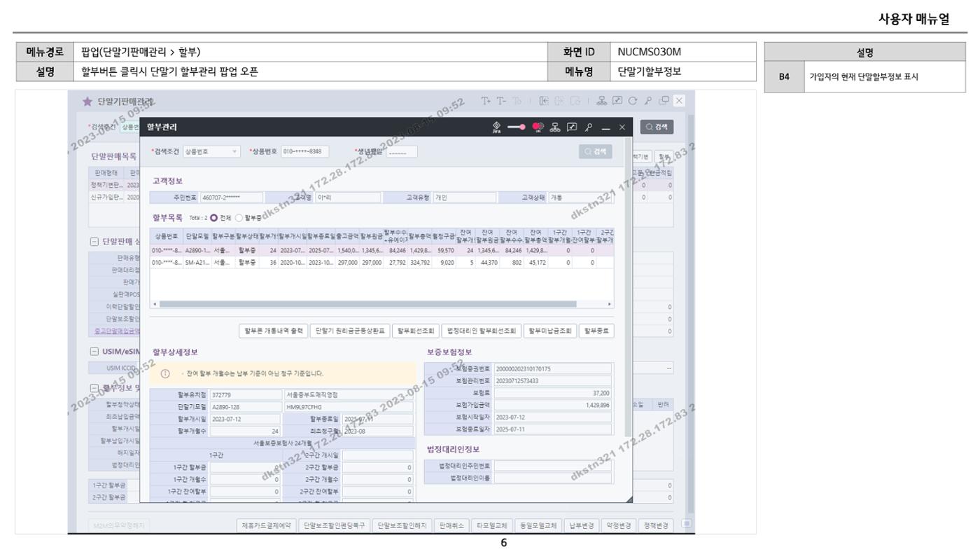Click the red record icon in 할부관리 title bar
980x552 pixels.
(x=539, y=128)
